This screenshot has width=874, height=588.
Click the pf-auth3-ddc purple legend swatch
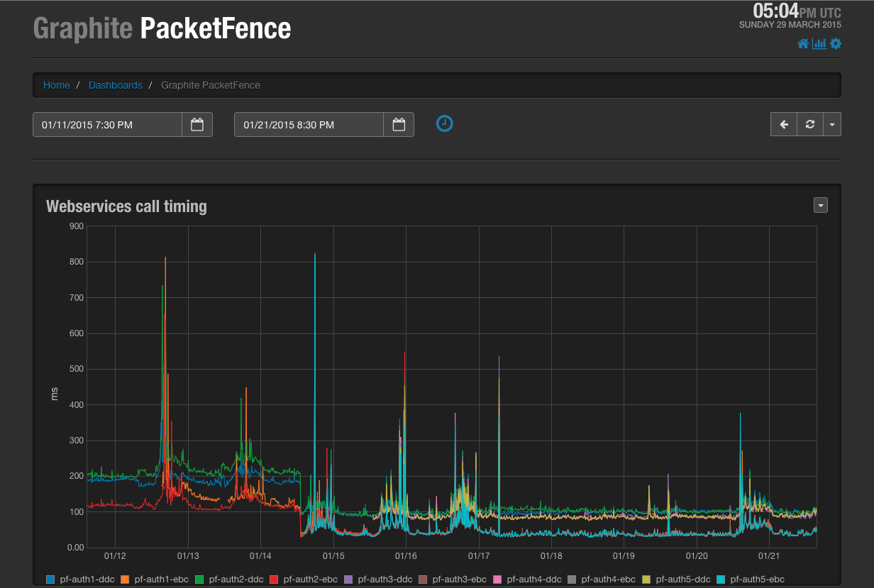348,579
